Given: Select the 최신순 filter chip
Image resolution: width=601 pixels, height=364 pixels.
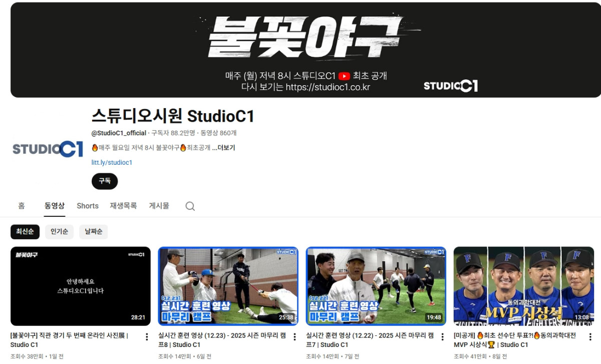Looking at the screenshot, I should coord(25,232).
